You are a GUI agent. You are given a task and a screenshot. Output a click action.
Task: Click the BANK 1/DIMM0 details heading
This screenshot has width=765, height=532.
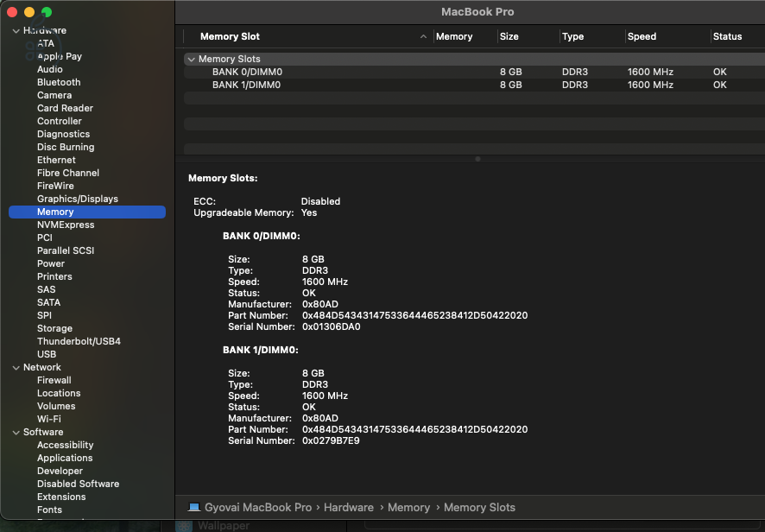pyautogui.click(x=261, y=350)
